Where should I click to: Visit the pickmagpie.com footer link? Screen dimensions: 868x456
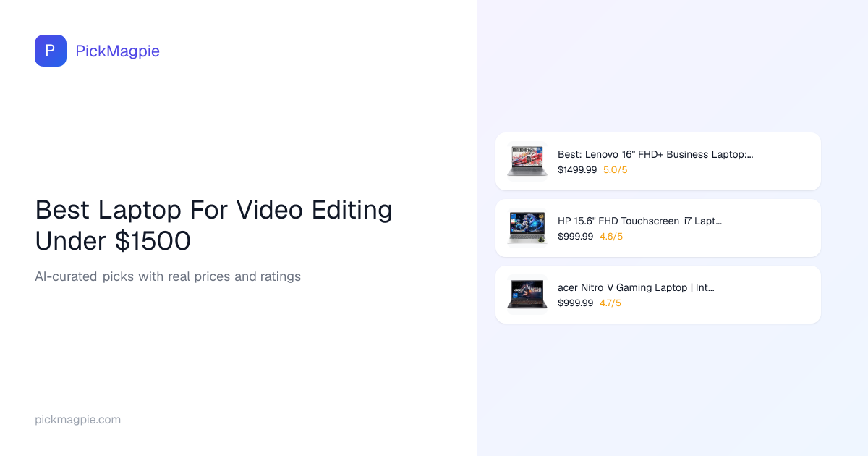77,420
